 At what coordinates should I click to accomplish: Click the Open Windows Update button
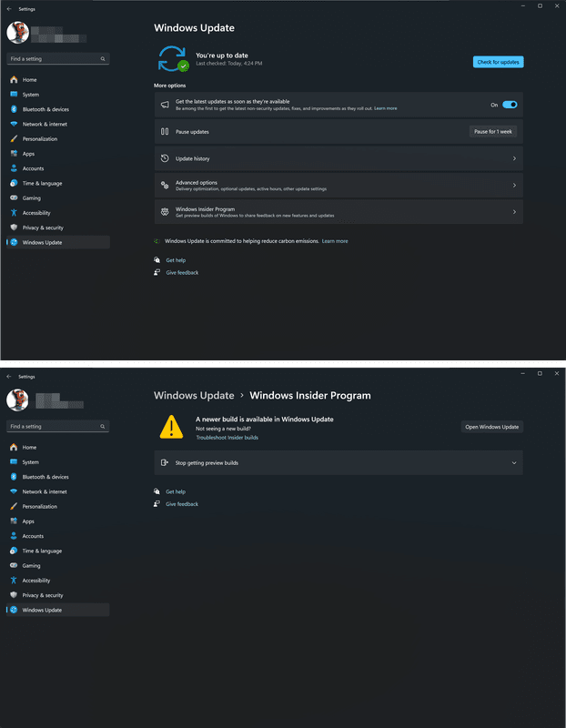coord(492,427)
